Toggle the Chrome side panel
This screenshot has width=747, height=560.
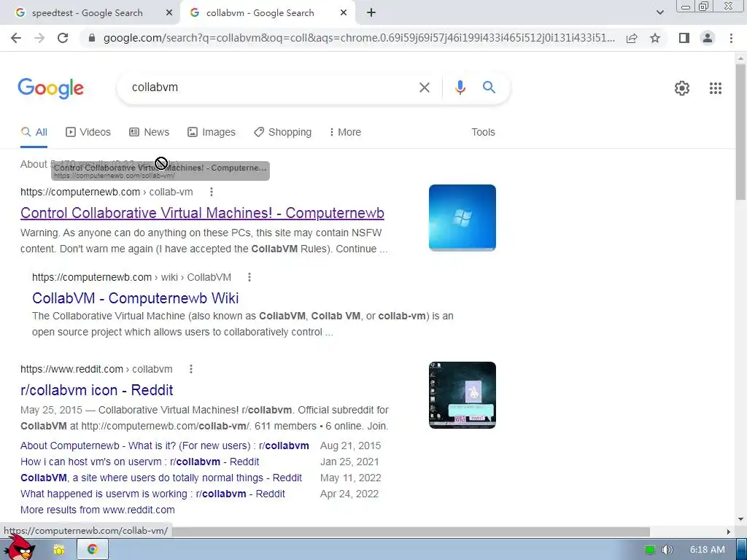pos(684,38)
